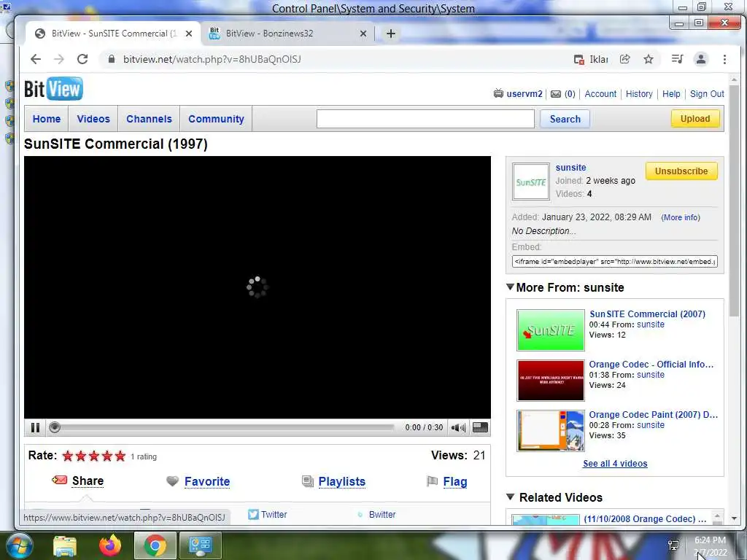
Task: Click the share page icon in address bar
Action: tap(624, 59)
